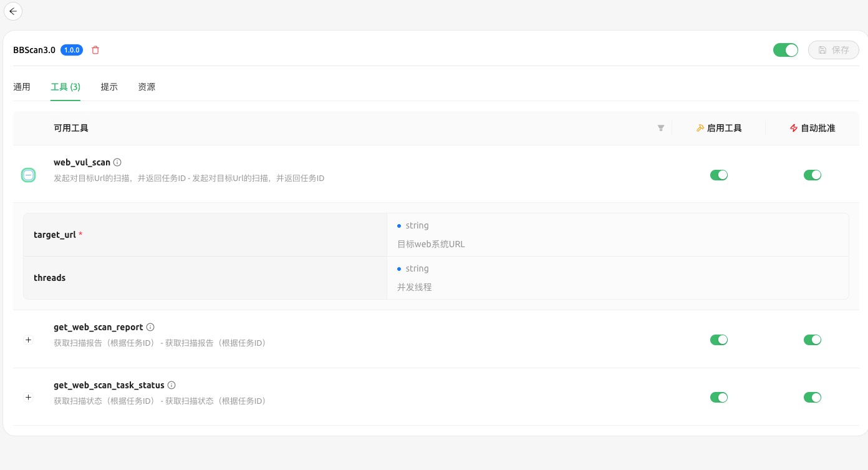
Task: Click string type label for target_url
Action: pos(417,225)
